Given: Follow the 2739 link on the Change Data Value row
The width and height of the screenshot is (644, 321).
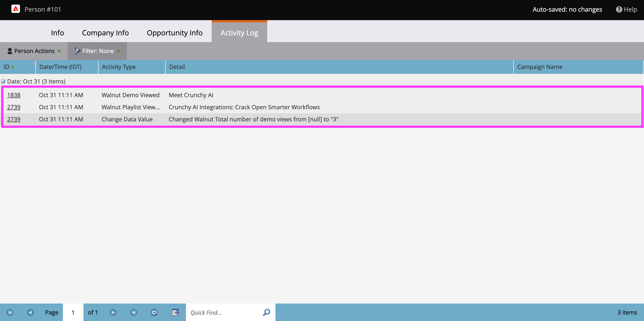Looking at the screenshot, I should [x=14, y=119].
